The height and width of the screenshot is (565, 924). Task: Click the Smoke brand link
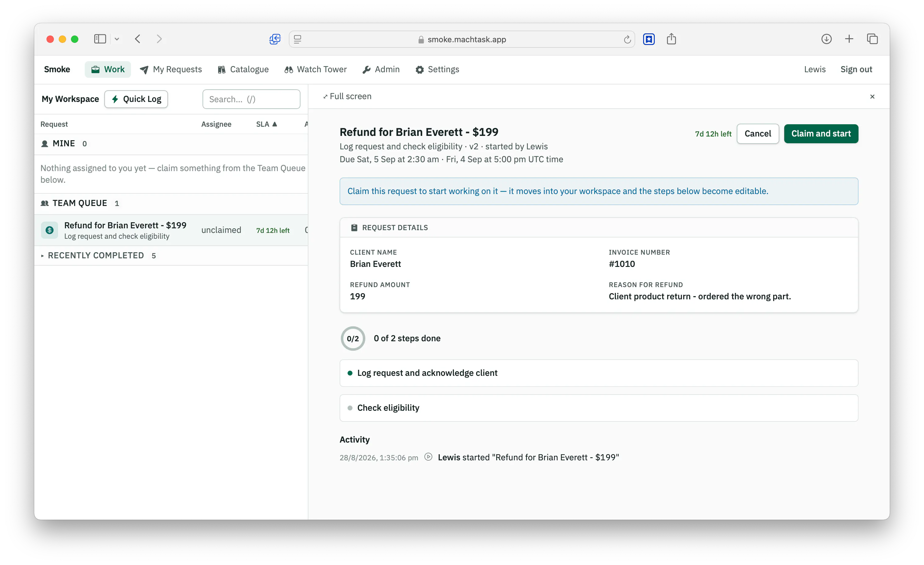coord(57,69)
